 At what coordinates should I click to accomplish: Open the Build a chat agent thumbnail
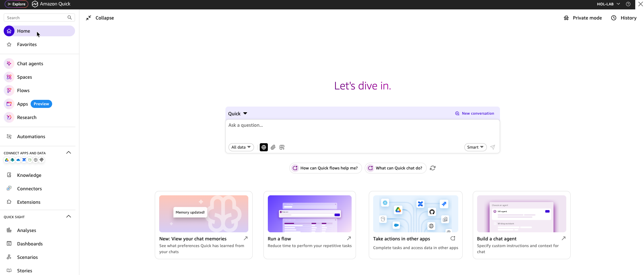click(x=522, y=214)
